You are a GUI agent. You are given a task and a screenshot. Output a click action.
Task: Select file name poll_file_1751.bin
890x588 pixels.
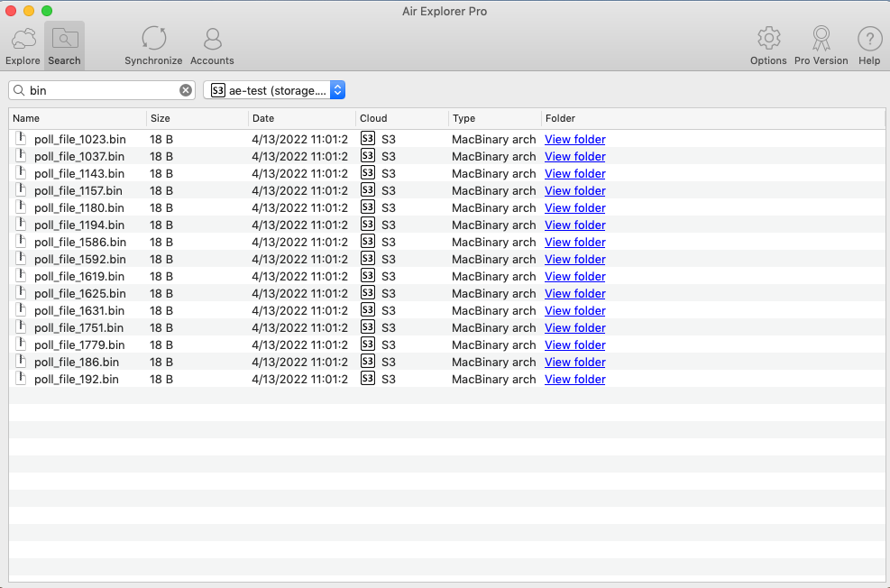78,327
